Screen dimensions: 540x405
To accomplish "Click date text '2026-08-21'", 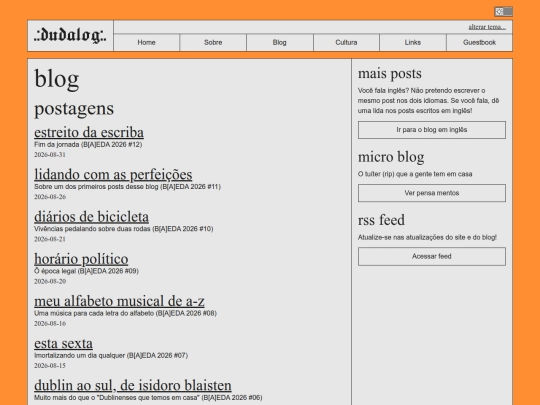I will point(50,239).
